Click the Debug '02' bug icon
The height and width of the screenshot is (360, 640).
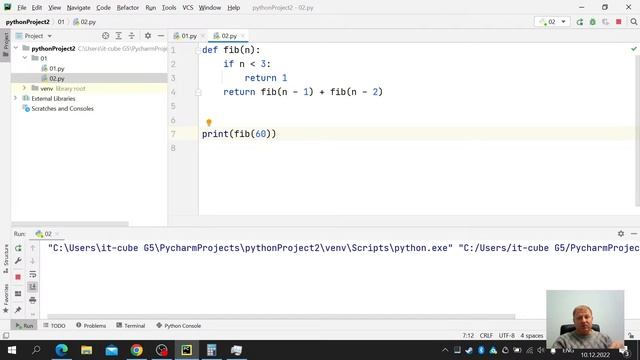(593, 22)
